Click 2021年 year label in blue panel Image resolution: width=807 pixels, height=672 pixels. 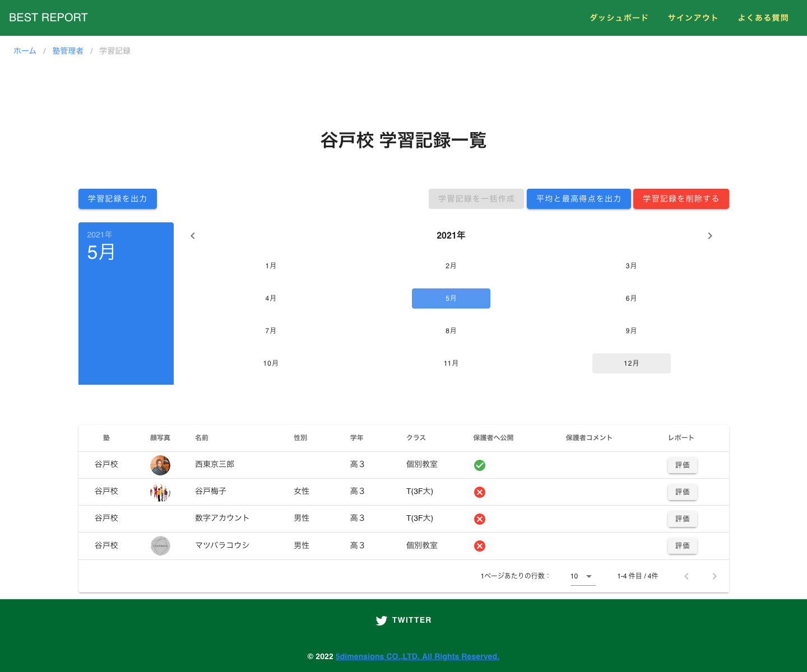[x=100, y=235]
